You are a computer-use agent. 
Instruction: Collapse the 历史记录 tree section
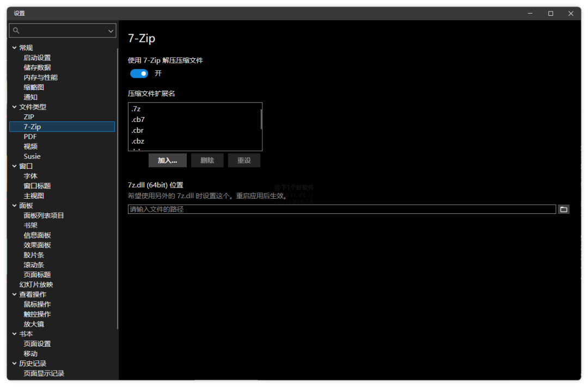[x=14, y=364]
